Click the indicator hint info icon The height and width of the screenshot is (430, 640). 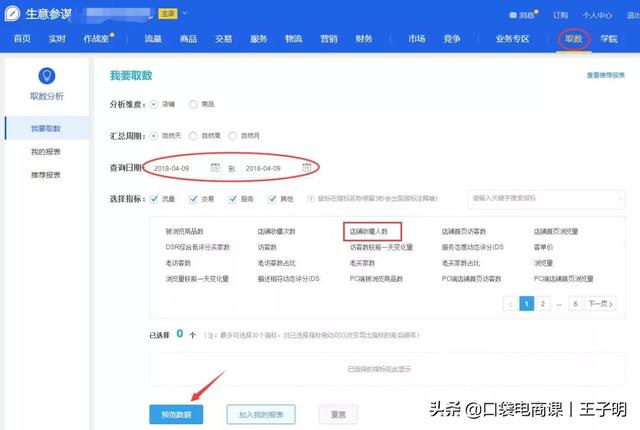coord(311,199)
